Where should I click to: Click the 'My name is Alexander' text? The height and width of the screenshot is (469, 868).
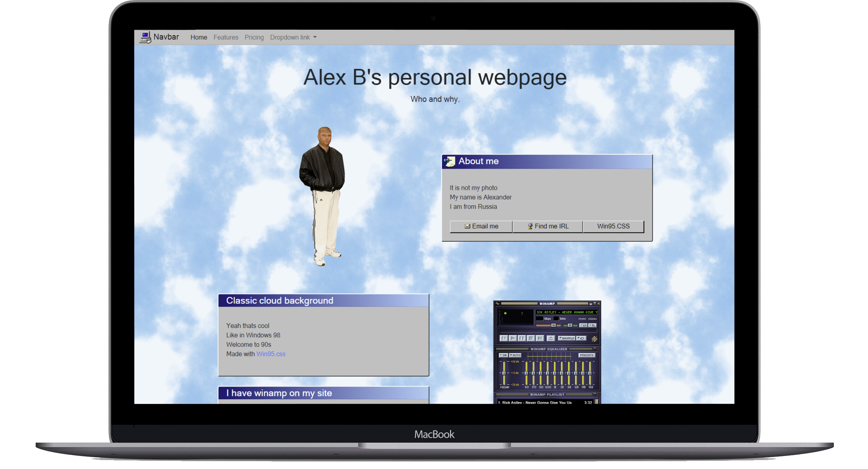click(x=480, y=197)
